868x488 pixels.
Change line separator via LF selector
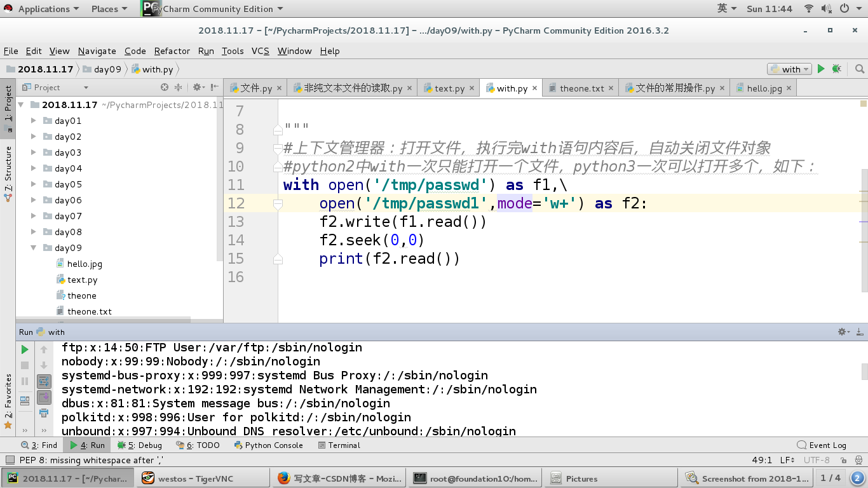click(787, 460)
